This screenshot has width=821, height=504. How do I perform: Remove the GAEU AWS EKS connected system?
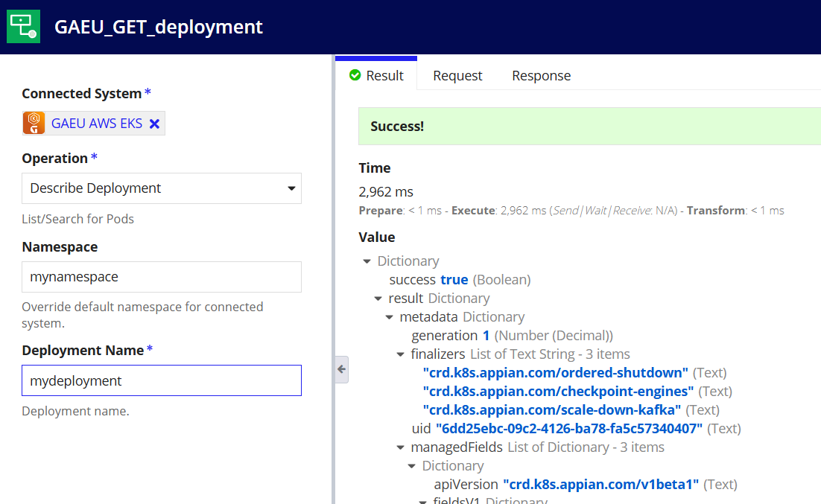coord(154,124)
